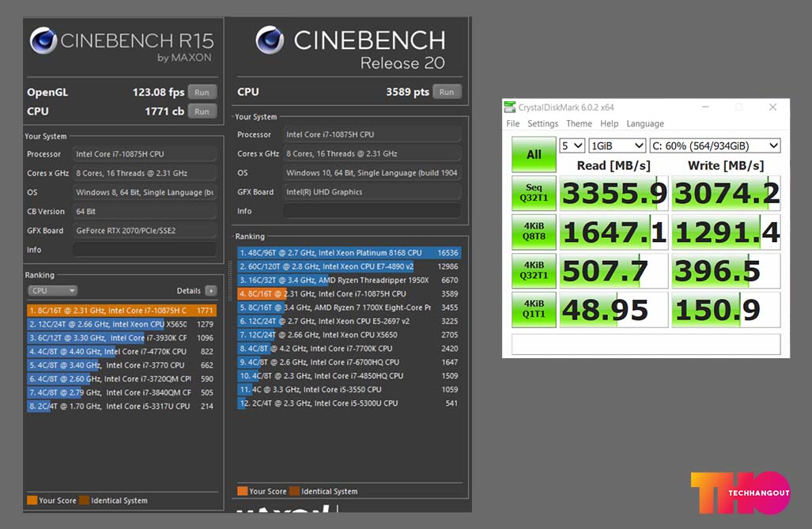Click the Identical System swatch in R15
The height and width of the screenshot is (529, 812).
point(84,501)
